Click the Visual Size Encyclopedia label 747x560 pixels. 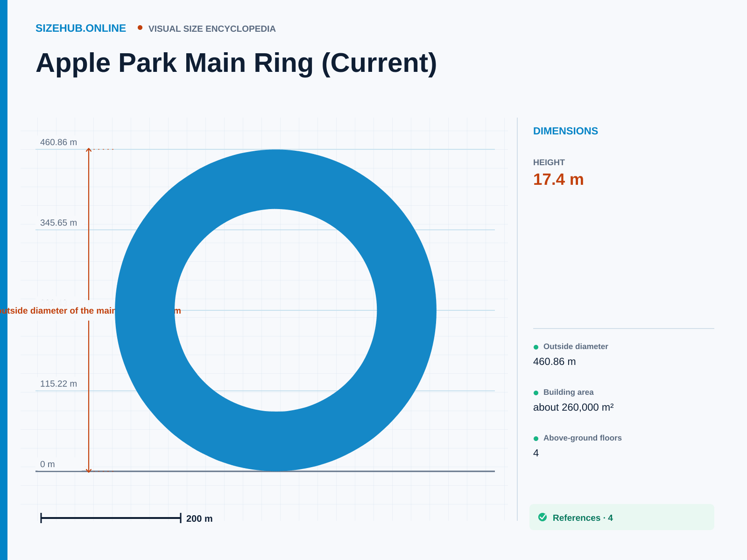pyautogui.click(x=212, y=29)
